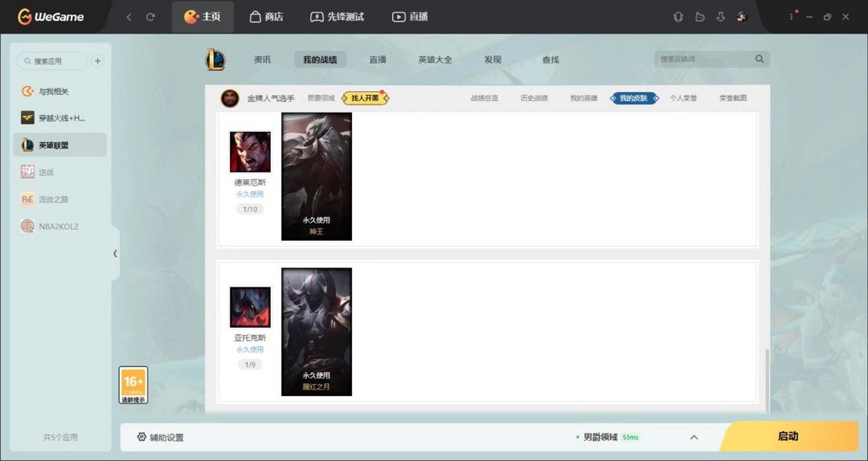
Task: Click the microphone voice icon in the top bar
Action: click(678, 17)
